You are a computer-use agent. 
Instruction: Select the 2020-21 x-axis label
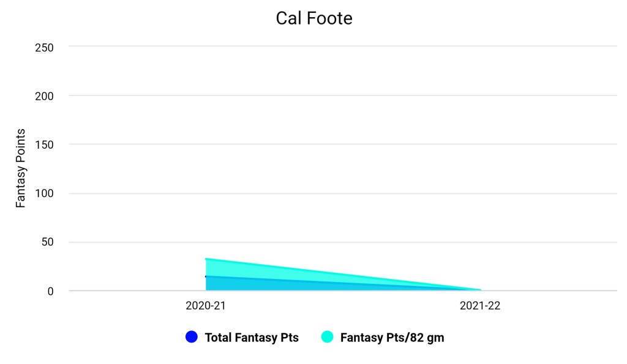coord(206,306)
